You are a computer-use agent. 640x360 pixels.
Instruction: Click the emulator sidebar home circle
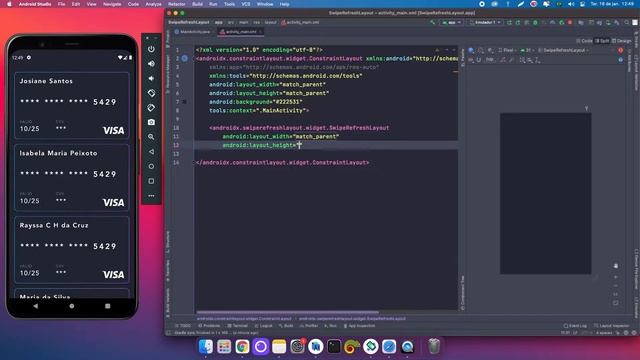[x=151, y=166]
